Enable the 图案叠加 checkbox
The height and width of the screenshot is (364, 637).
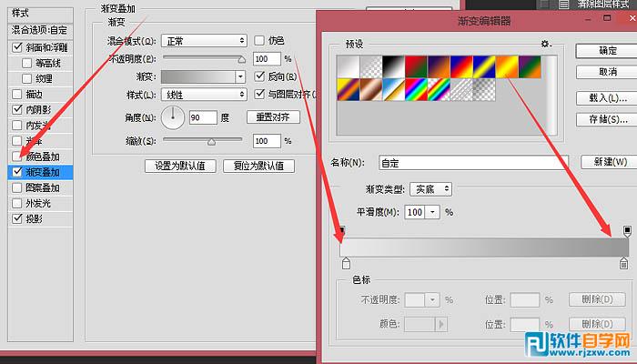click(17, 187)
